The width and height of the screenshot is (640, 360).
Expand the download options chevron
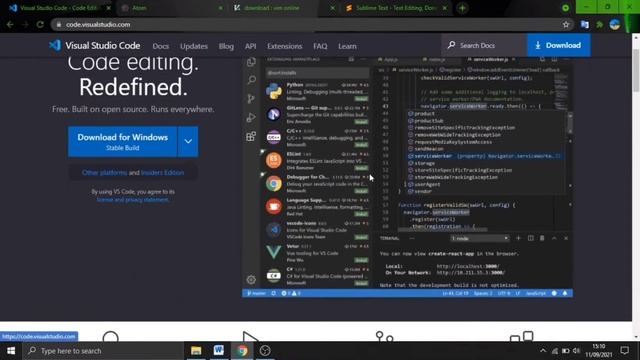(188, 141)
